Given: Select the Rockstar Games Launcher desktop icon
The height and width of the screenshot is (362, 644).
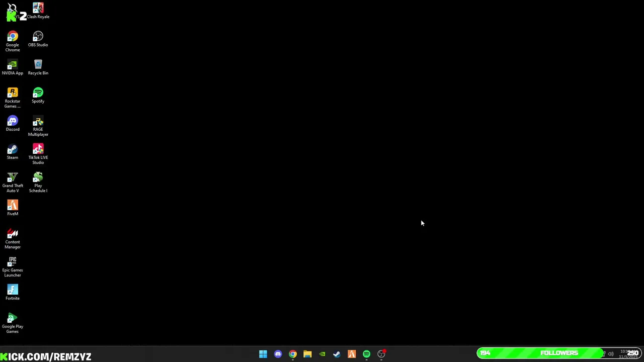Looking at the screenshot, I should [13, 98].
